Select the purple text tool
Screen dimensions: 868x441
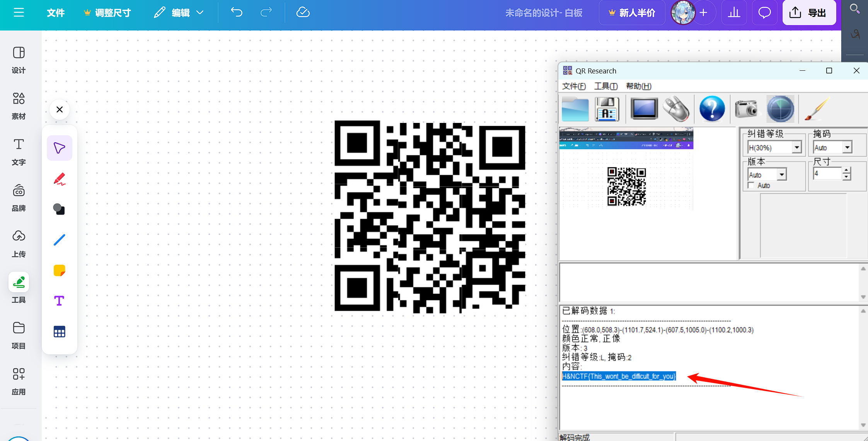pyautogui.click(x=60, y=301)
